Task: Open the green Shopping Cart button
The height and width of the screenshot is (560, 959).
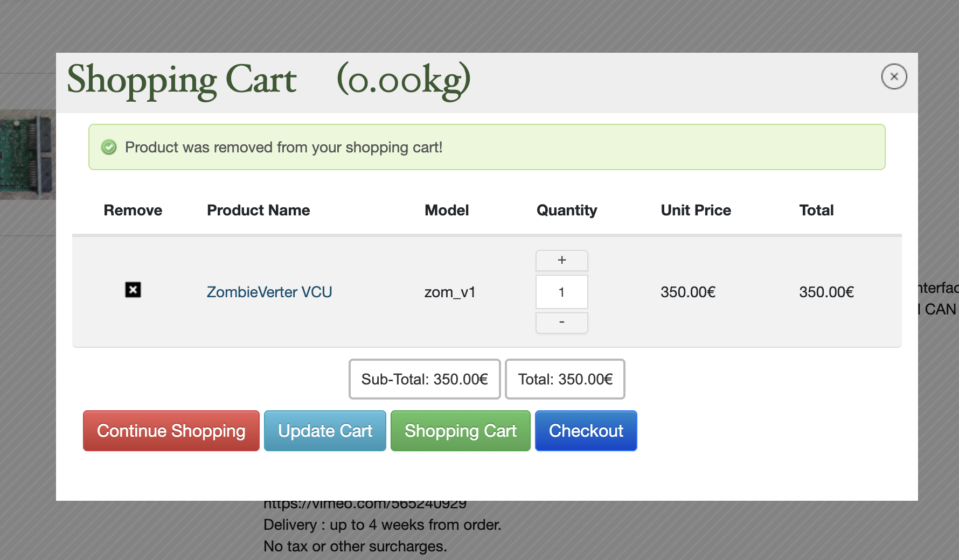Action: 460,431
